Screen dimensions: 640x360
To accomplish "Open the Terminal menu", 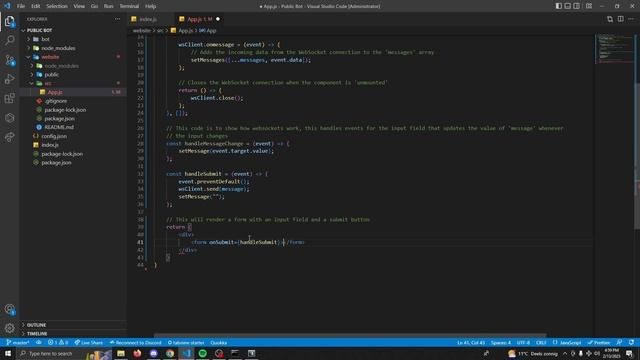I will (129, 6).
